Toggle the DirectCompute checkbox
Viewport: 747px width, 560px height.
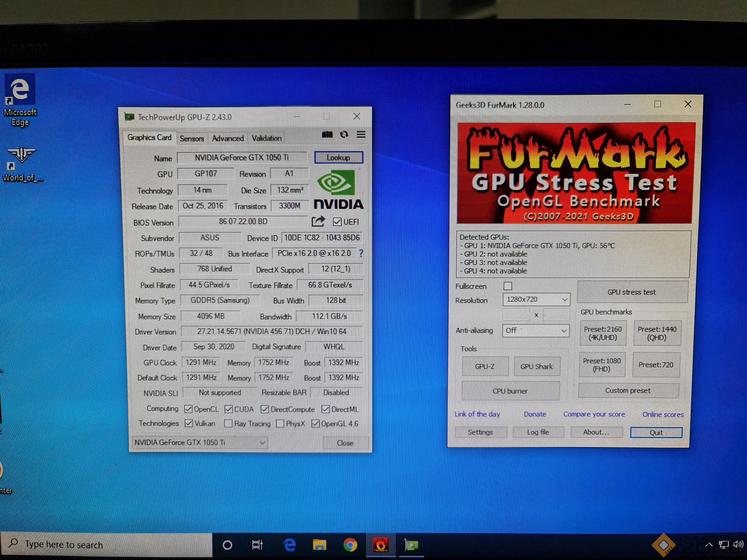(265, 409)
